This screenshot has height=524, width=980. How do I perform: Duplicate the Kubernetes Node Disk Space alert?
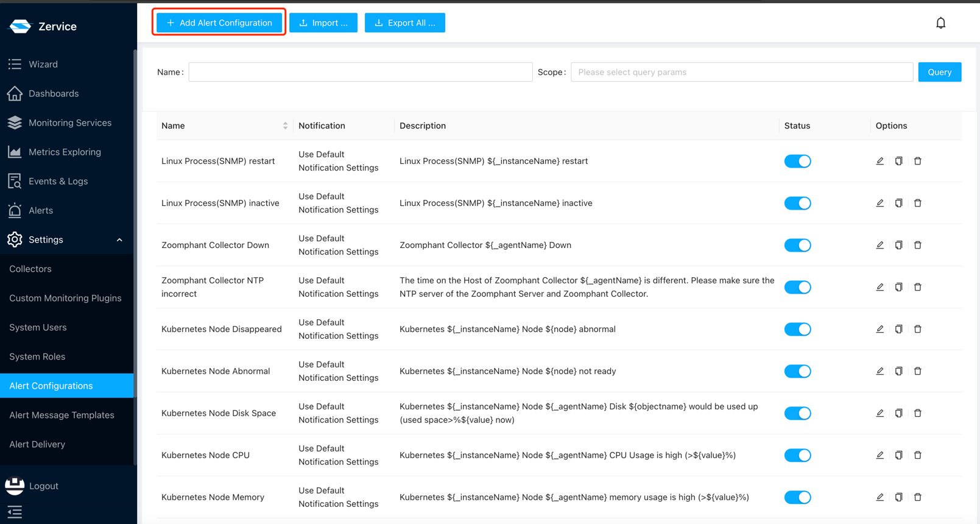[898, 413]
